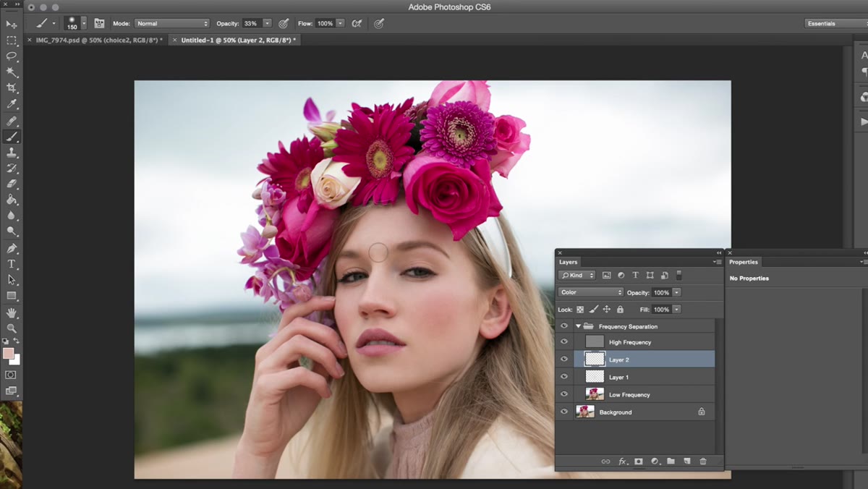Delete layer with trash icon
The height and width of the screenshot is (489, 868).
[703, 462]
